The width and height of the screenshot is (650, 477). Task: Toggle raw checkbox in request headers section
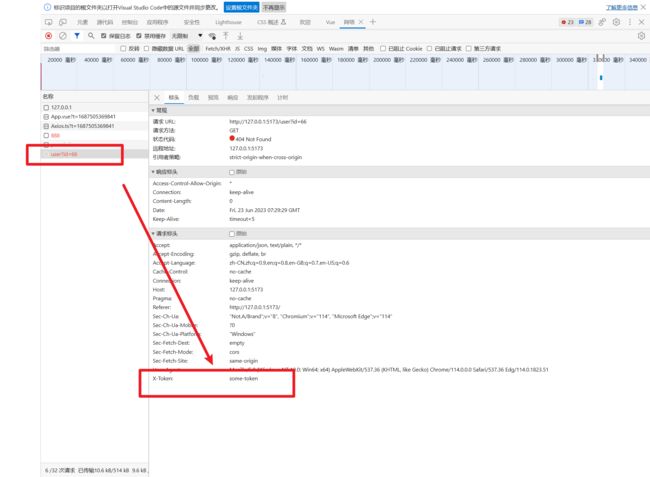click(232, 234)
